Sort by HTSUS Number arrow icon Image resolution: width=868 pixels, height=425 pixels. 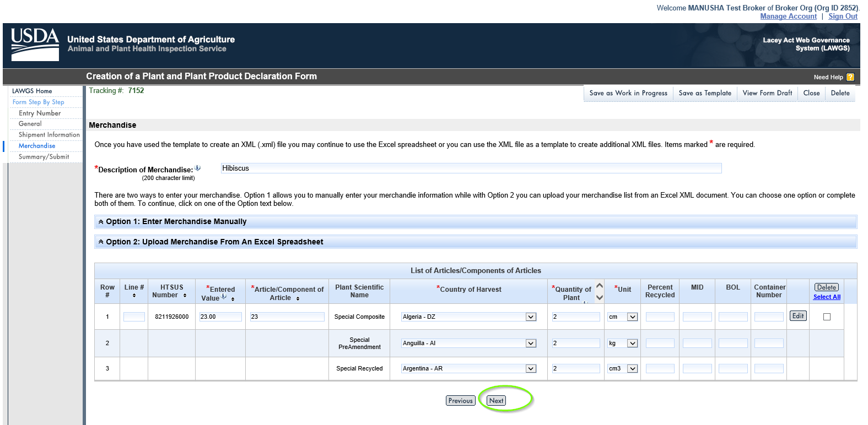click(x=185, y=296)
